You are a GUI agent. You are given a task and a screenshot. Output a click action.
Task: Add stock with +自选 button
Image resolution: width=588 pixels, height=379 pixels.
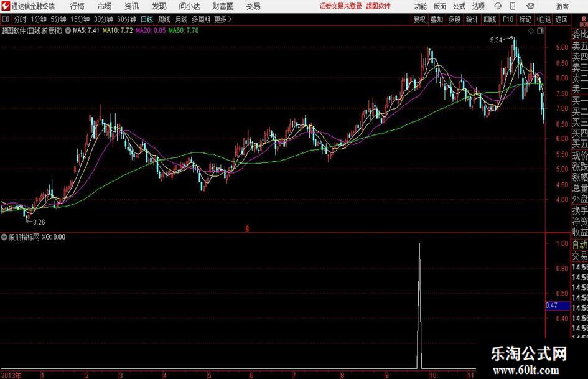pos(544,19)
